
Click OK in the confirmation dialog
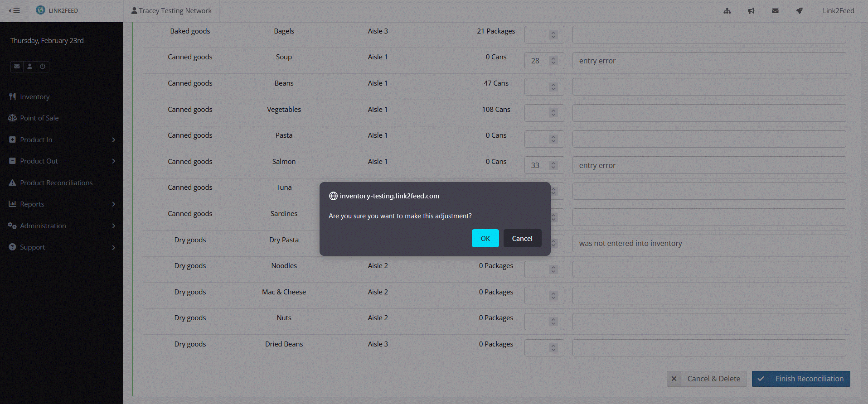point(485,238)
